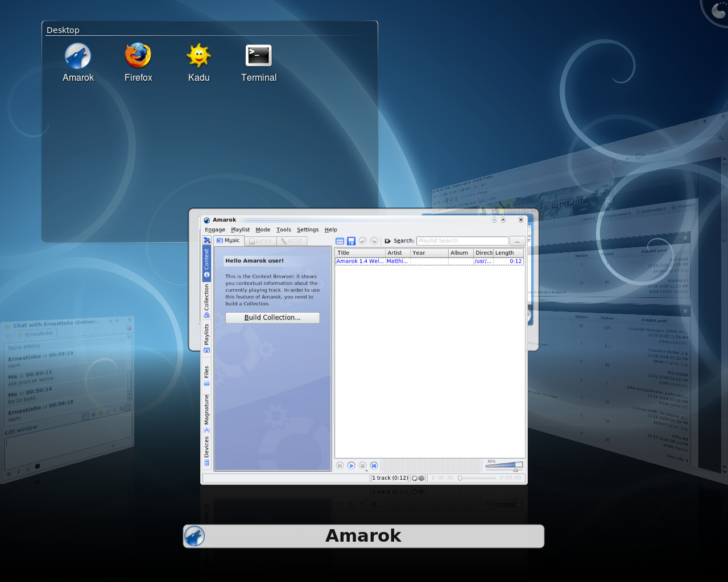Switch to the Collection sidebar tab
728x582 pixels.
(x=206, y=301)
